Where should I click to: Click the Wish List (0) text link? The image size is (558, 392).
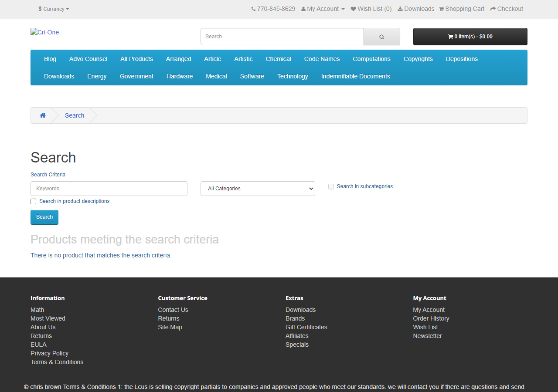click(x=374, y=9)
